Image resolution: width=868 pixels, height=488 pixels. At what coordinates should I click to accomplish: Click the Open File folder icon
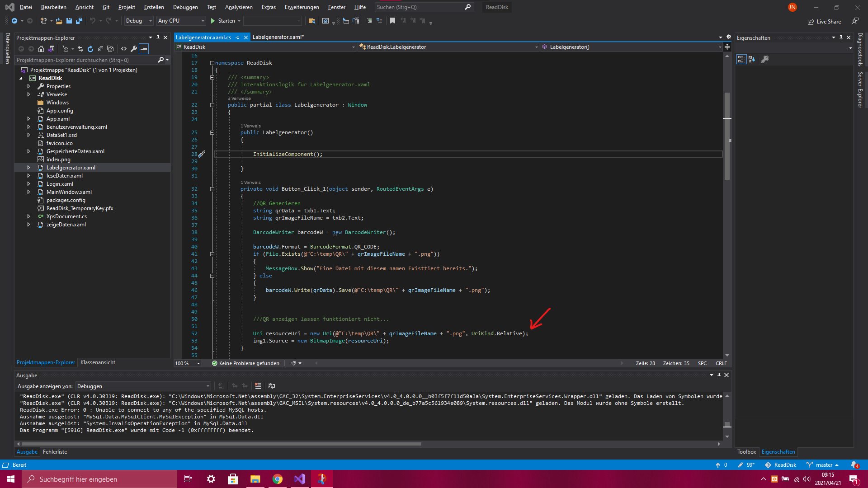pyautogui.click(x=59, y=21)
